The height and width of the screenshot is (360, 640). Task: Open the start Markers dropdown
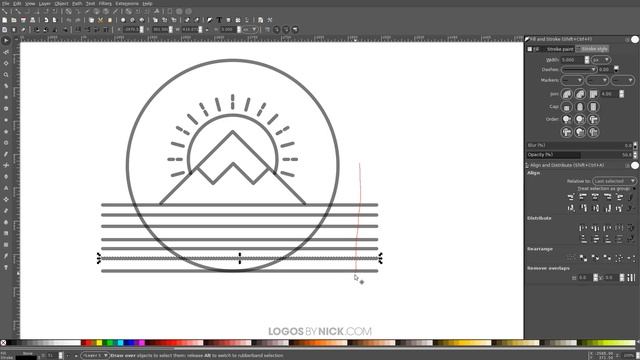(x=572, y=80)
